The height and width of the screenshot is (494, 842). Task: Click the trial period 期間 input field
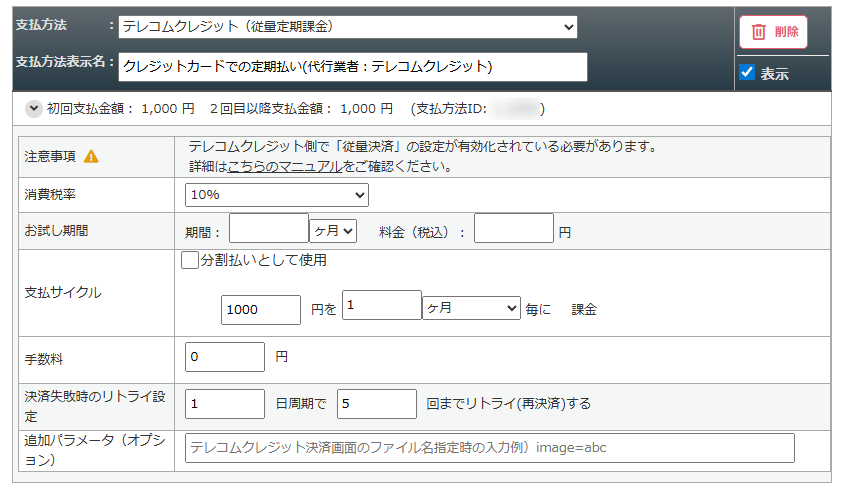pyautogui.click(x=268, y=229)
